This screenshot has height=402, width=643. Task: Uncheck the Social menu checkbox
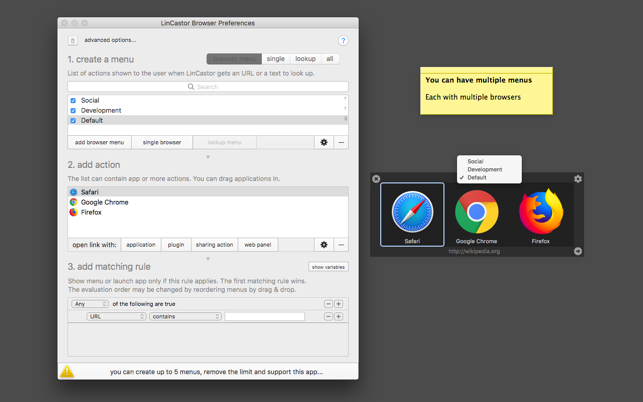coord(73,100)
